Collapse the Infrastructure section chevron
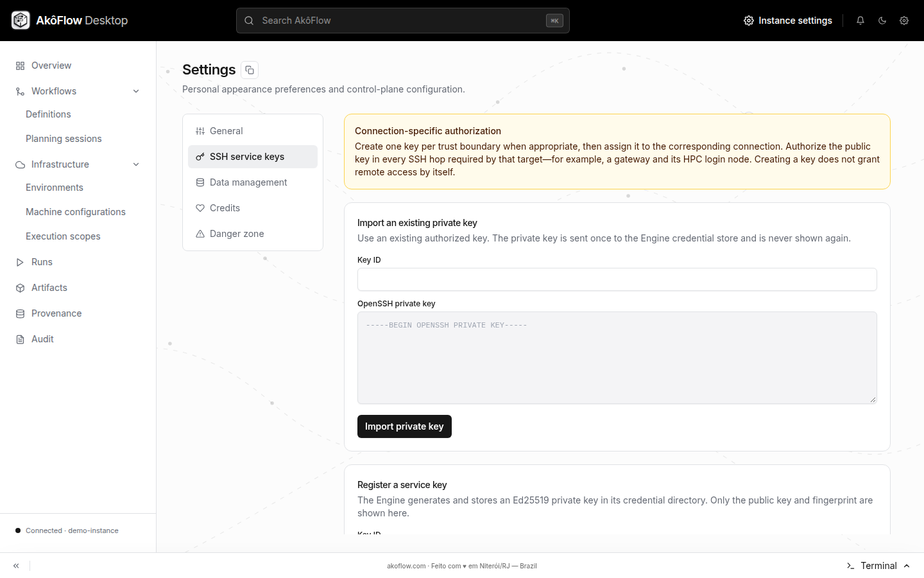 coord(136,164)
